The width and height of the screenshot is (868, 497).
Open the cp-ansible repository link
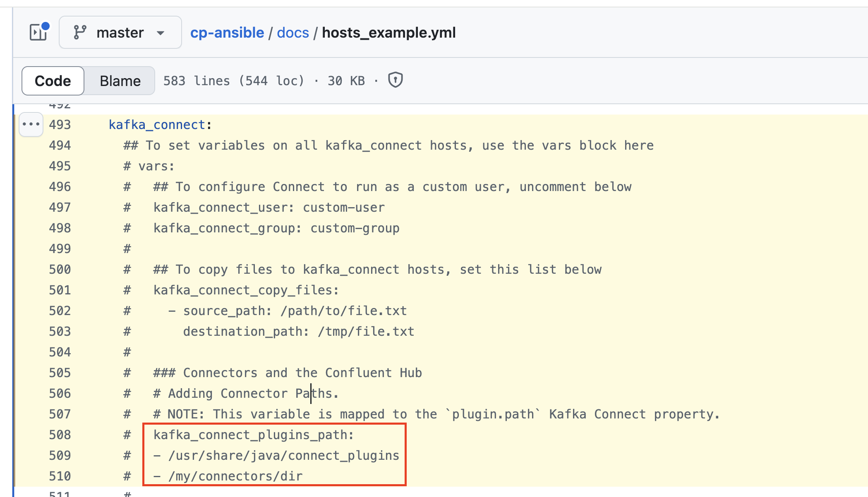(227, 33)
